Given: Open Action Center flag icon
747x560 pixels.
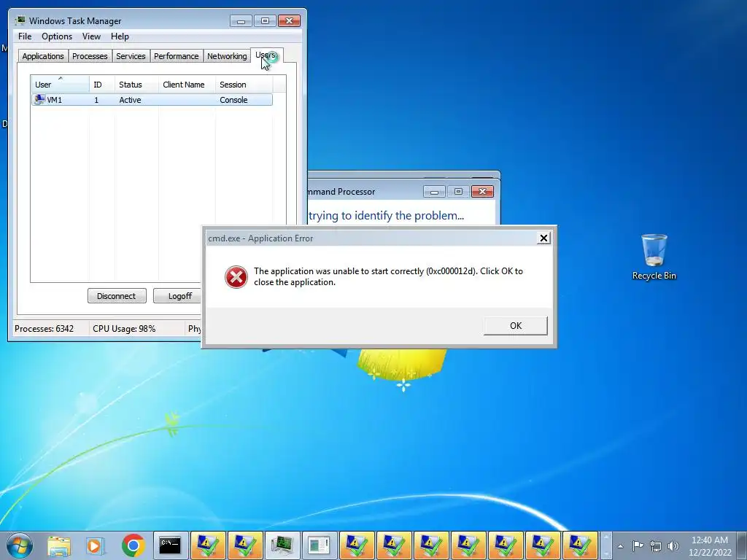Looking at the screenshot, I should coord(638,546).
